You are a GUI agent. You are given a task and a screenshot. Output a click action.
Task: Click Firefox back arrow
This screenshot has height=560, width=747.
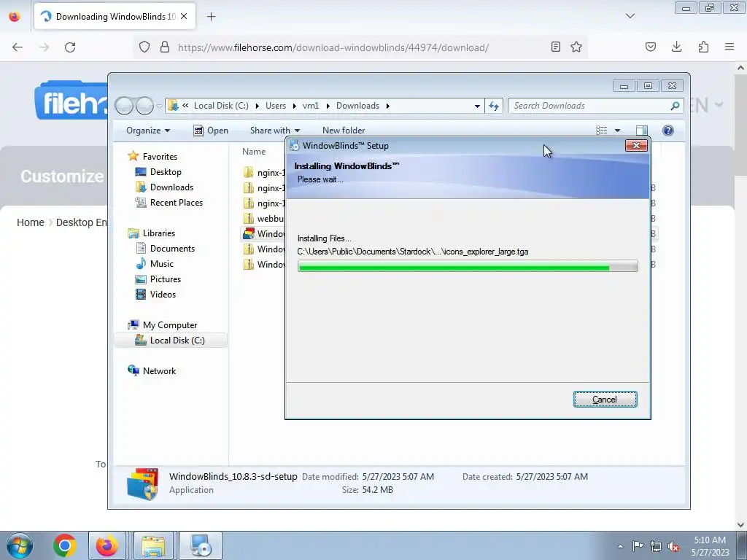coord(18,47)
